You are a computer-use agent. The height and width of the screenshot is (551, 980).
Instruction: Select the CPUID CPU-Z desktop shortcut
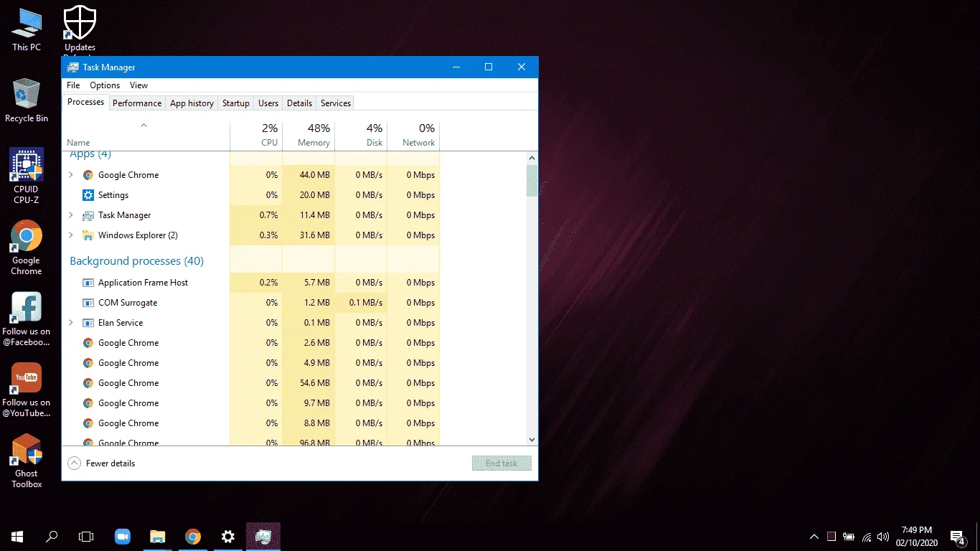27,176
